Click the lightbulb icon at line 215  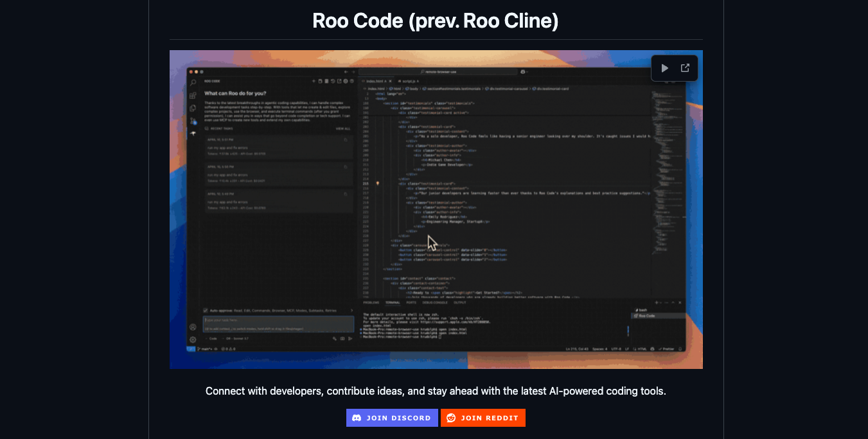377,183
